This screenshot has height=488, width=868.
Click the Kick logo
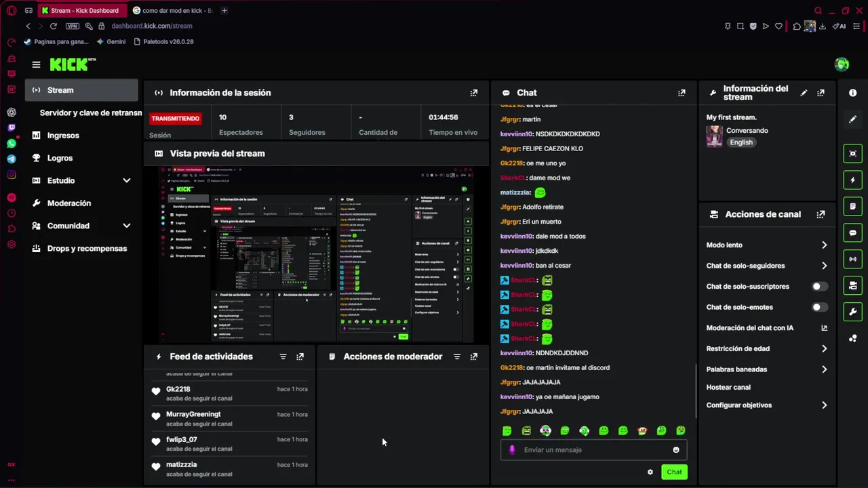pos(73,64)
